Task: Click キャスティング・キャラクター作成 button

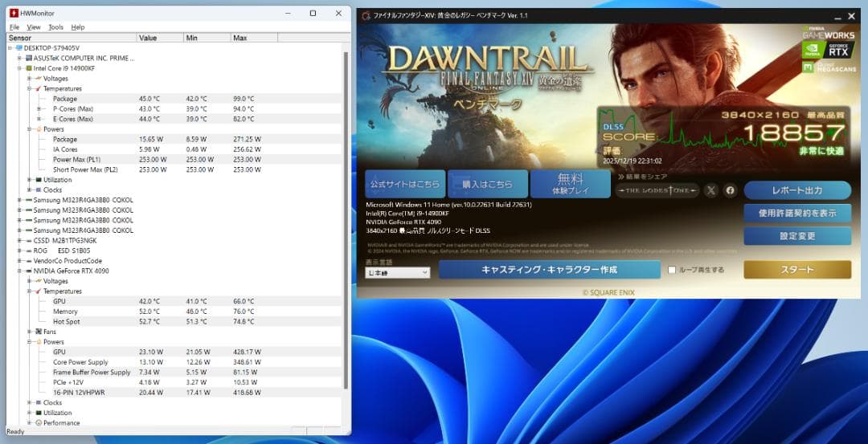Action: tap(549, 270)
